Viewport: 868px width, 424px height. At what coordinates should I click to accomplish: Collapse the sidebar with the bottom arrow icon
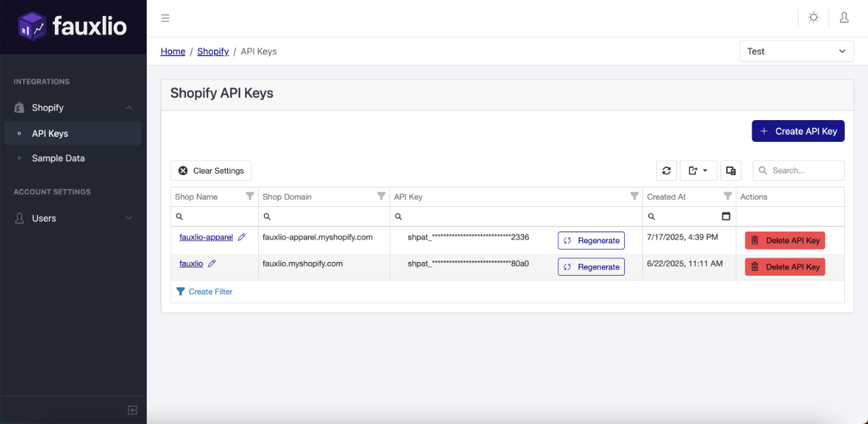click(132, 410)
